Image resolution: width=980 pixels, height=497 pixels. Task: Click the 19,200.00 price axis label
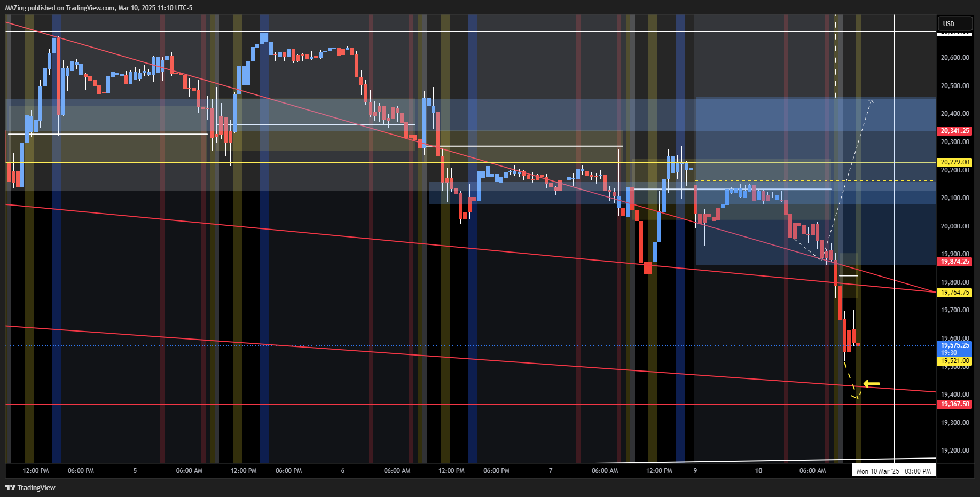(955, 451)
